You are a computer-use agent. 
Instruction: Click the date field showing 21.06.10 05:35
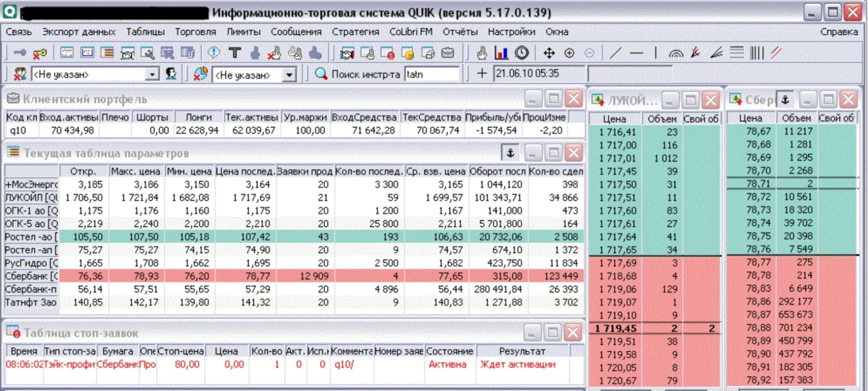pos(540,73)
